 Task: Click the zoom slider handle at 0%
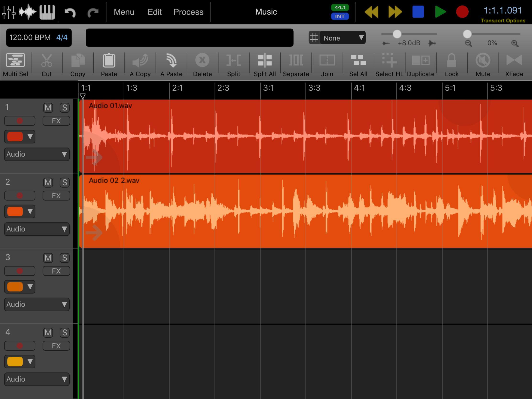(467, 34)
